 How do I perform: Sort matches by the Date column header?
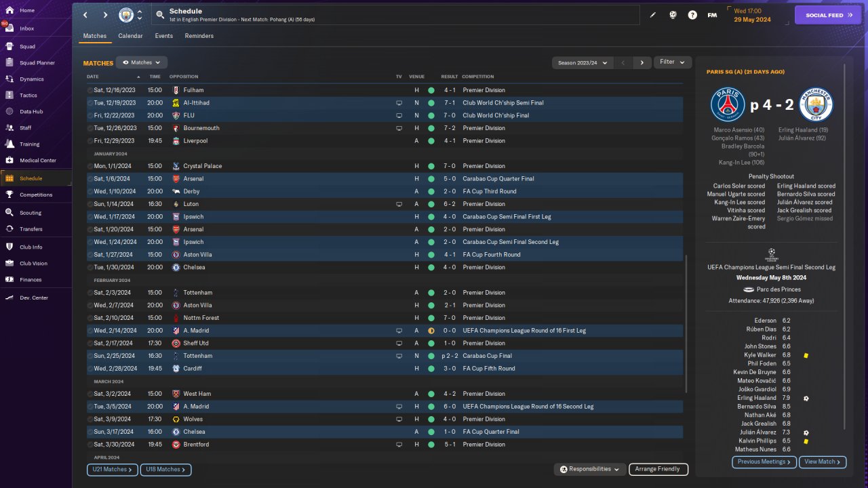point(93,77)
